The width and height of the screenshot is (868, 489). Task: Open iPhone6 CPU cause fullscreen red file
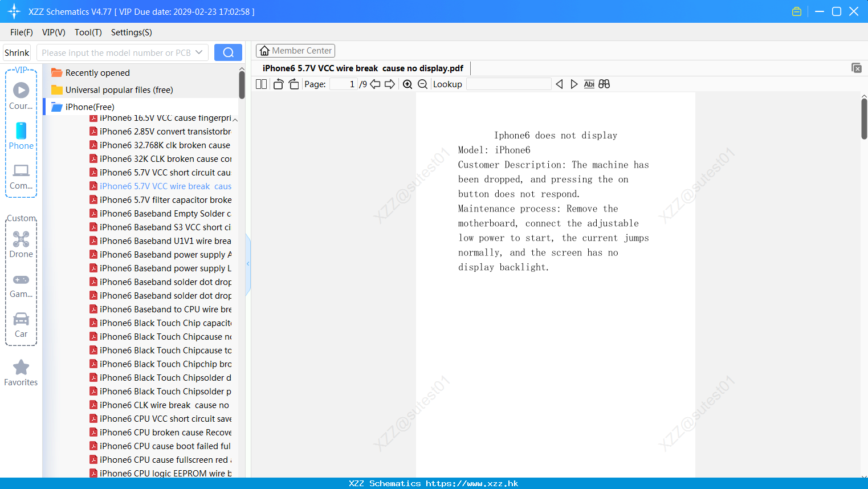160,460
